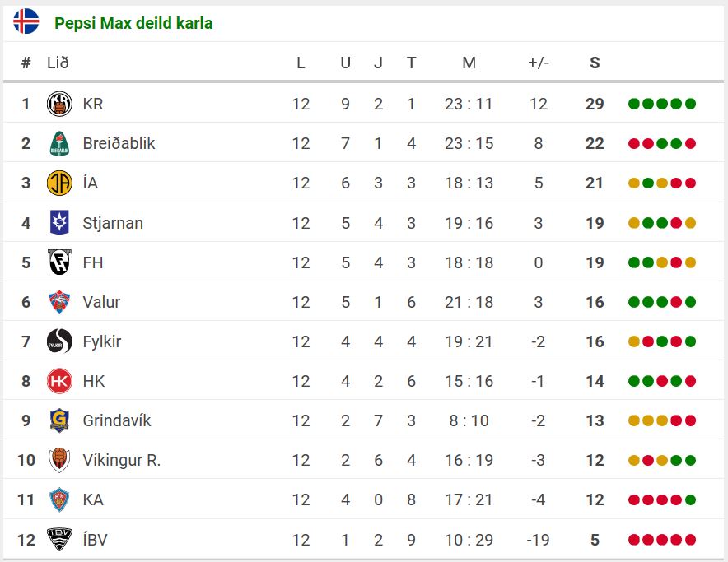The height and width of the screenshot is (562, 728).
Task: Open the Víkingur R. team name
Action: click(x=122, y=460)
